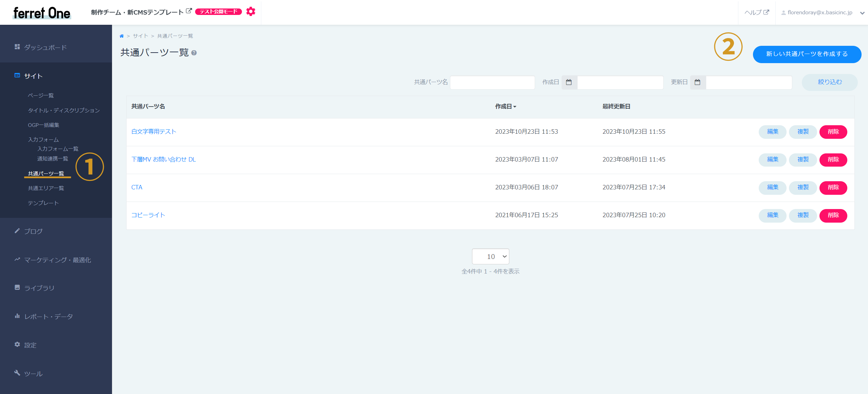
Task: Expand the user account dropdown arrow
Action: coord(862,13)
